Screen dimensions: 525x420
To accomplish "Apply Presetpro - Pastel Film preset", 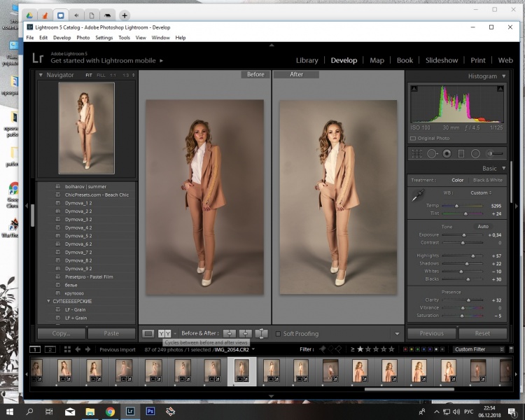I will (x=89, y=277).
